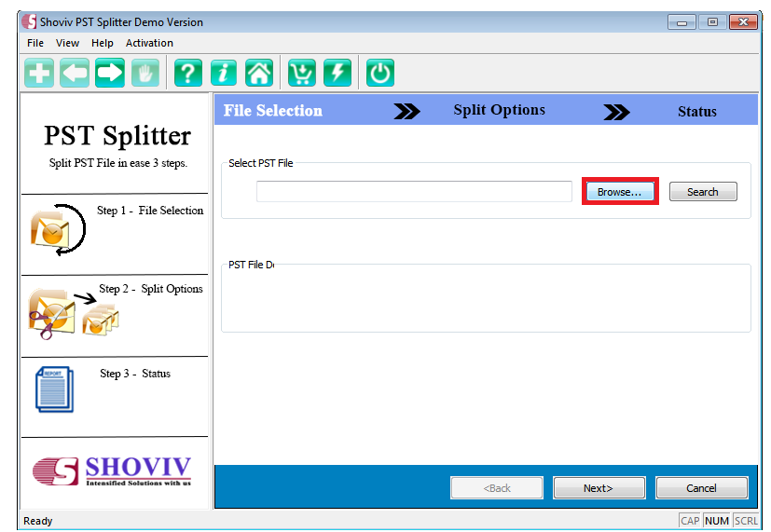Click the 'Step 2 - Split Options' label
The width and height of the screenshot is (771, 532).
click(x=151, y=289)
